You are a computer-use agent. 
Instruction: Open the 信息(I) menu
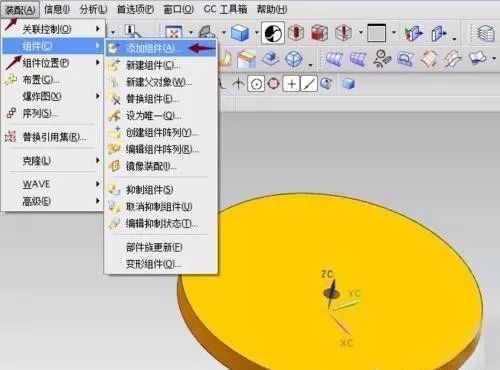[x=57, y=9]
